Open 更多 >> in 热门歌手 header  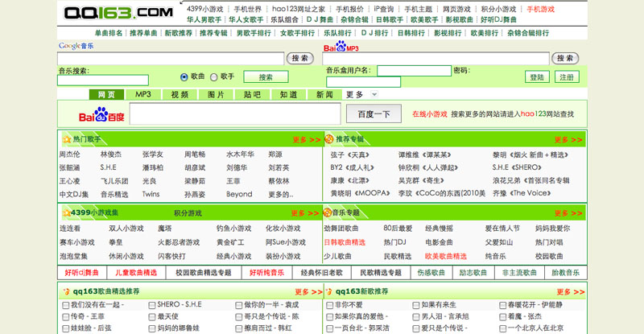pos(307,140)
